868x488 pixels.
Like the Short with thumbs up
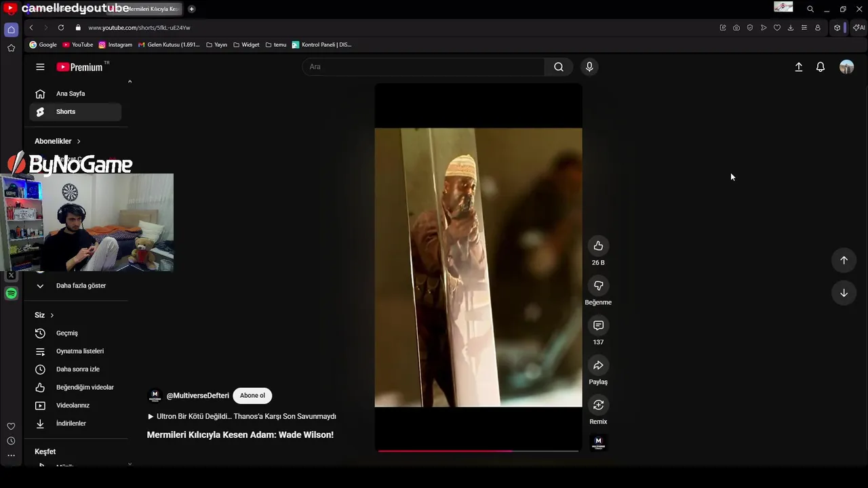tap(598, 246)
